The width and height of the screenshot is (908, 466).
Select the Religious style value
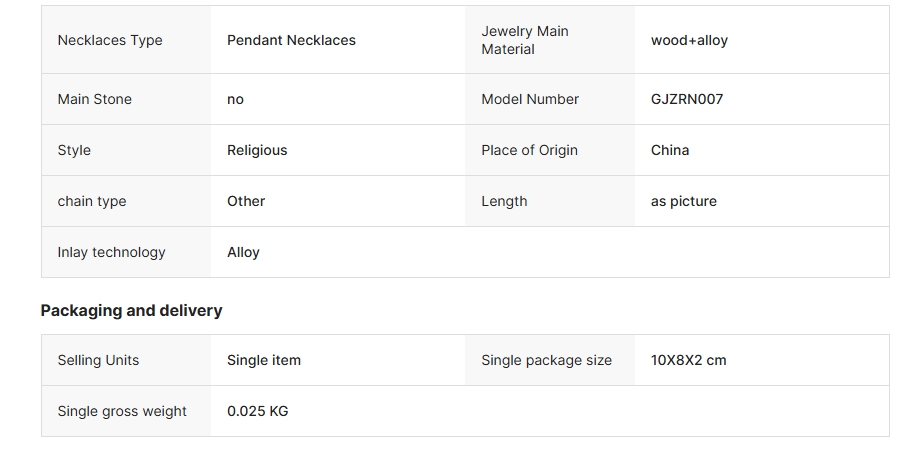[x=257, y=150]
